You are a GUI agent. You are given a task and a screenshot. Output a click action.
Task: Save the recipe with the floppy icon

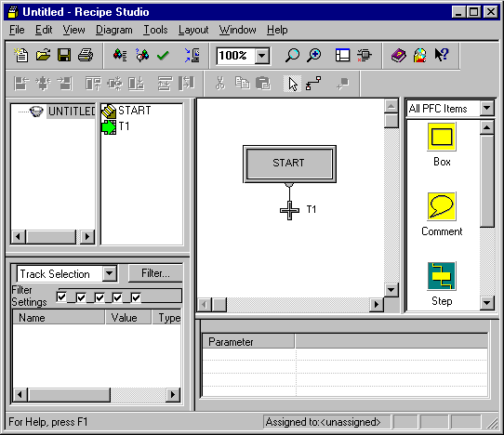pyautogui.click(x=64, y=55)
